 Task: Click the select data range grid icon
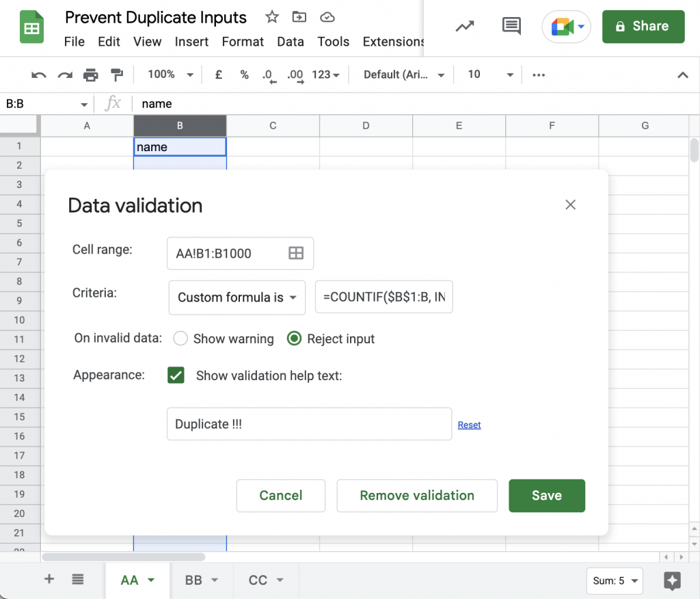296,253
